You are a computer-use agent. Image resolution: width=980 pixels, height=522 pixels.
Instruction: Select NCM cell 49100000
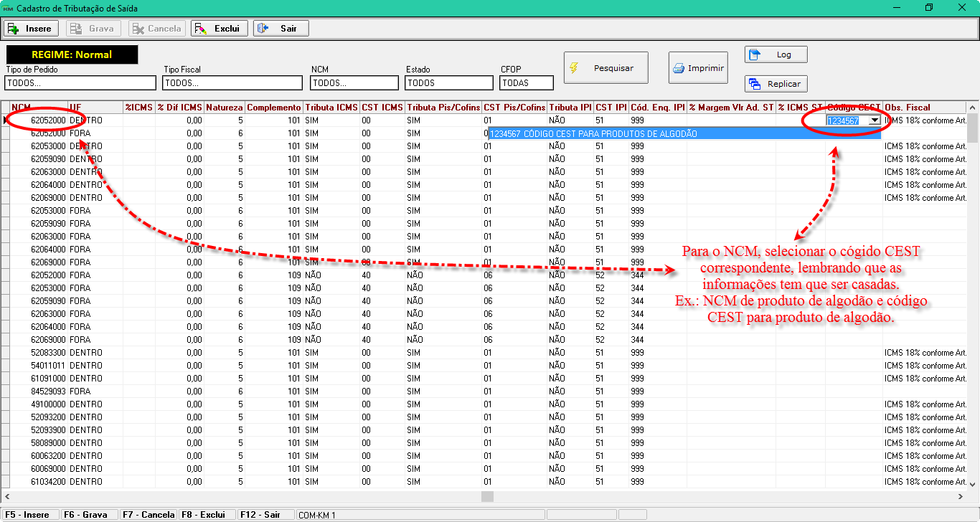(39, 404)
